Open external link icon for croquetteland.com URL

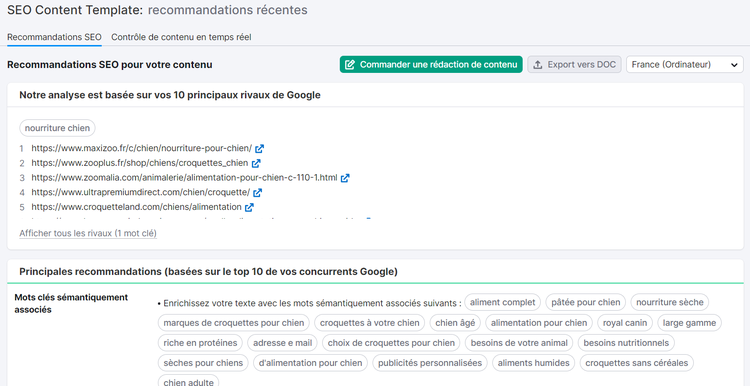249,208
